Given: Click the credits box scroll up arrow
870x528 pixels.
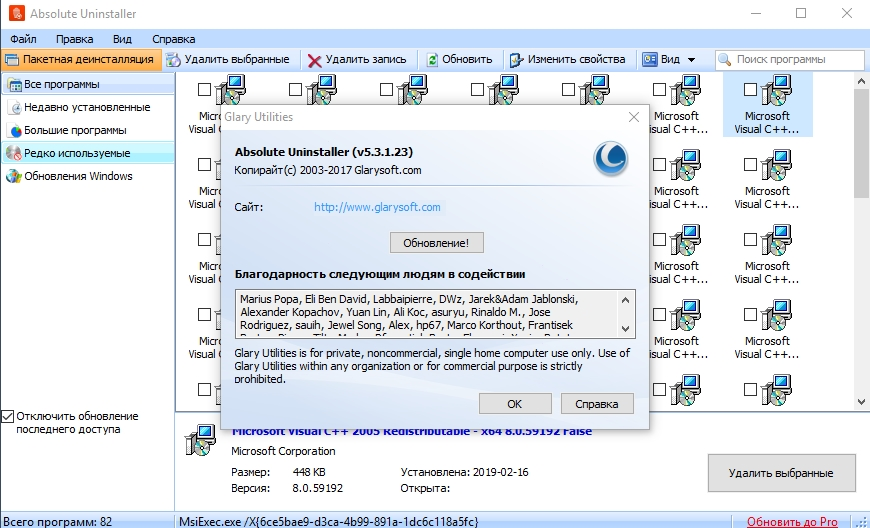Looking at the screenshot, I should click(x=625, y=300).
